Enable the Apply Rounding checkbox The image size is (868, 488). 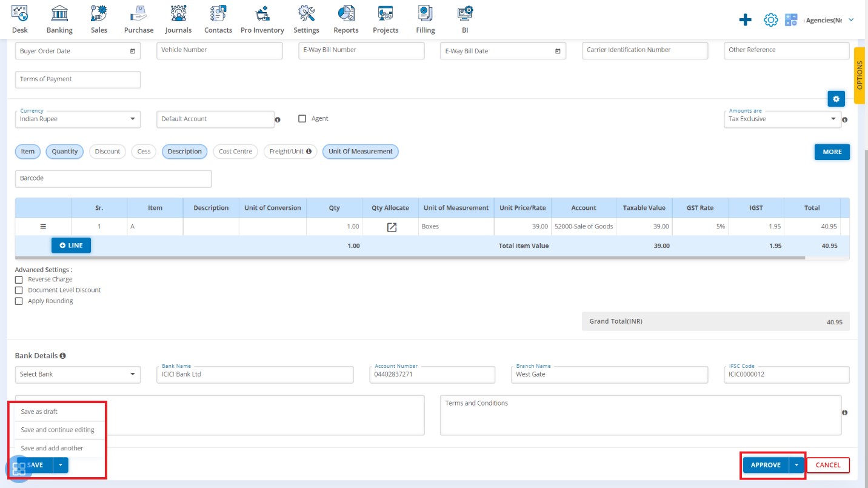tap(19, 301)
